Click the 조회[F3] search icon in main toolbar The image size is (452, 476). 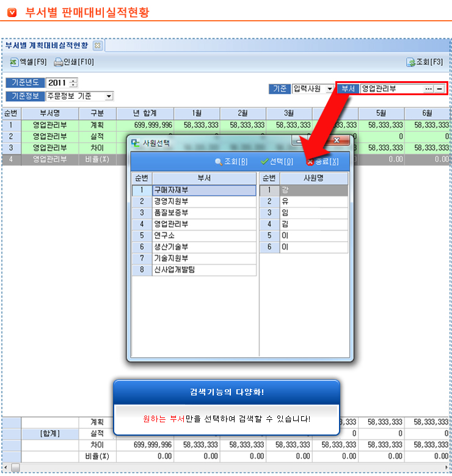[x=410, y=62]
